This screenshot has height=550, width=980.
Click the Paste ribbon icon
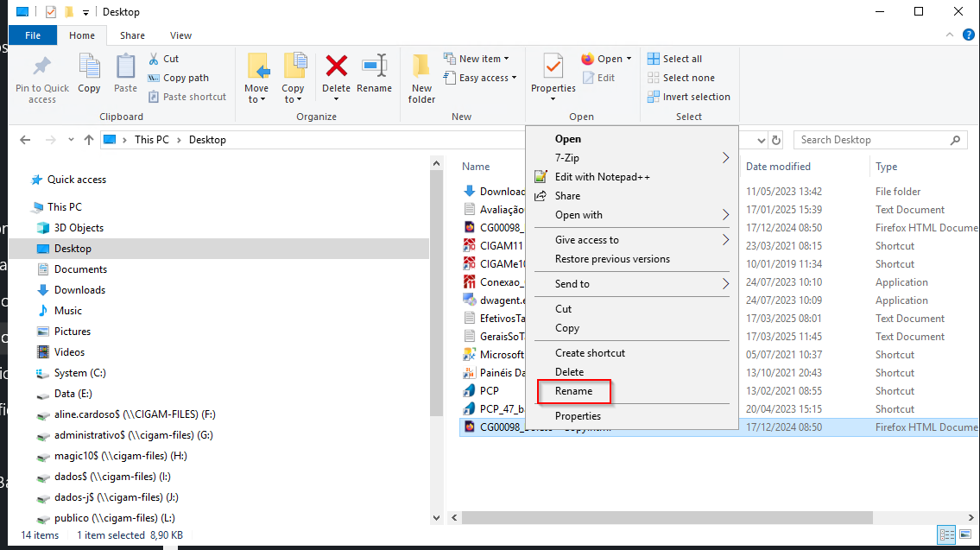pyautogui.click(x=125, y=66)
